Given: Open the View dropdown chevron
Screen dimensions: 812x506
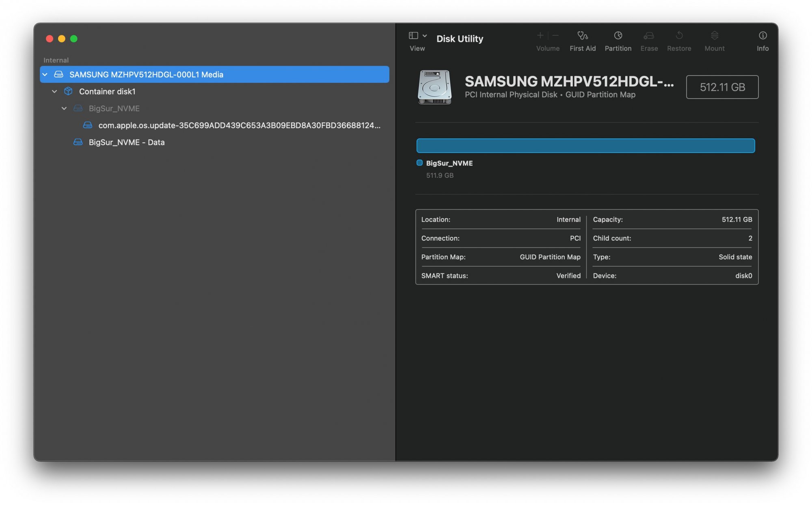Looking at the screenshot, I should point(425,36).
